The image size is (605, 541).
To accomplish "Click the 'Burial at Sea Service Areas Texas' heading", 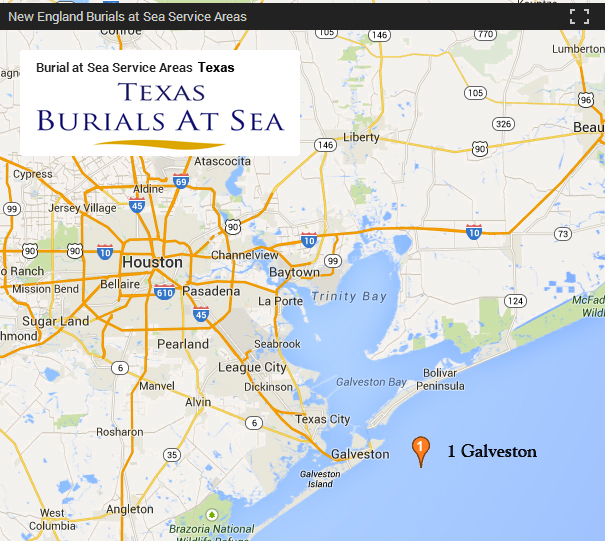I will [135, 68].
